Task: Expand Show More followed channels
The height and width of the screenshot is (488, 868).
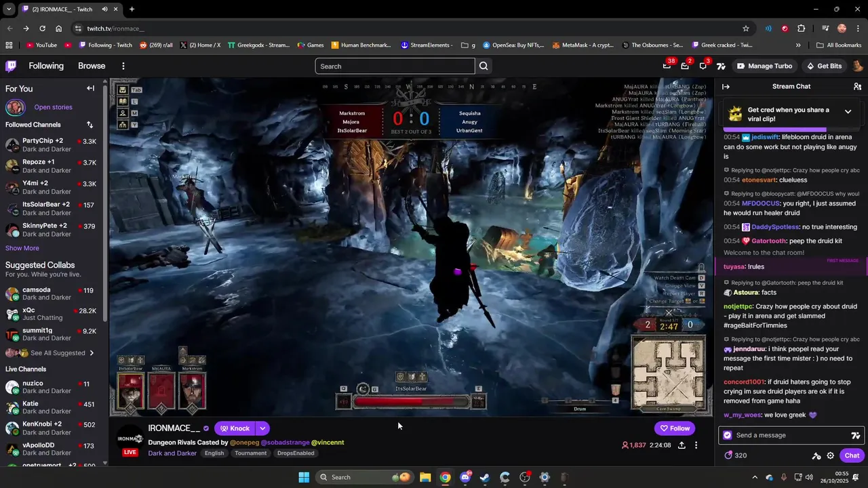Action: point(22,249)
